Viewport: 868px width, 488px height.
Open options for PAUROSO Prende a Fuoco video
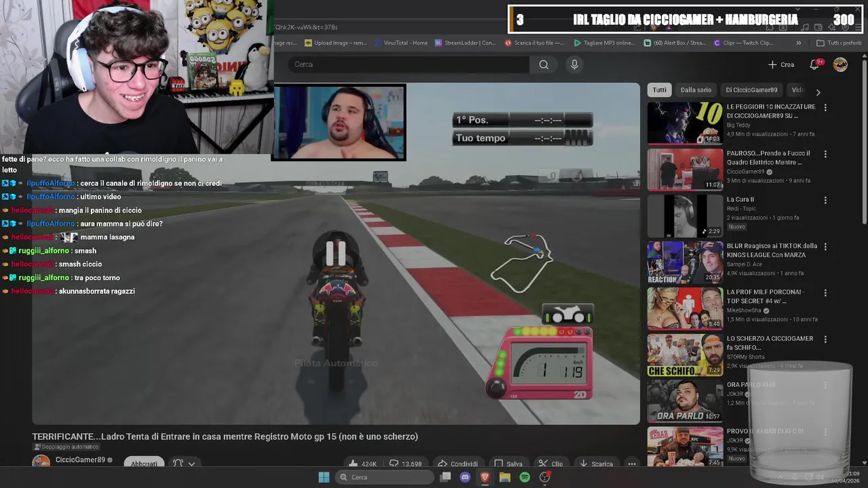click(x=825, y=155)
